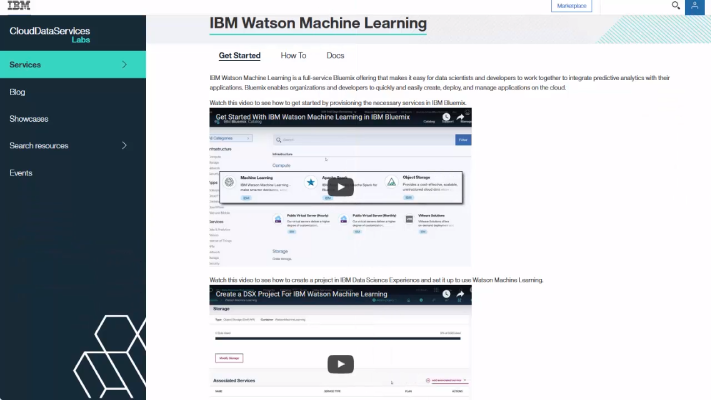Viewport: 712px width, 400px height.
Task: Switch to the Docs tab
Action: point(335,55)
